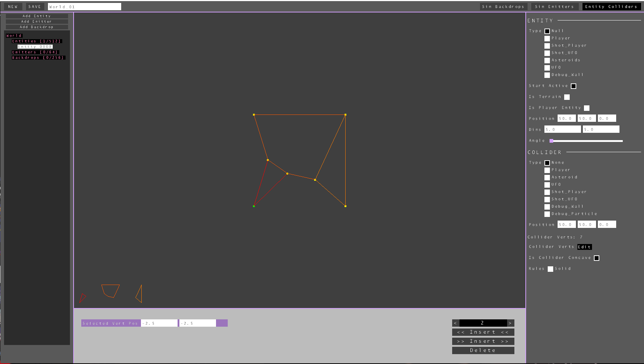Pick the tall orange triangle shape thumbnail
The image size is (644, 364).
click(139, 294)
